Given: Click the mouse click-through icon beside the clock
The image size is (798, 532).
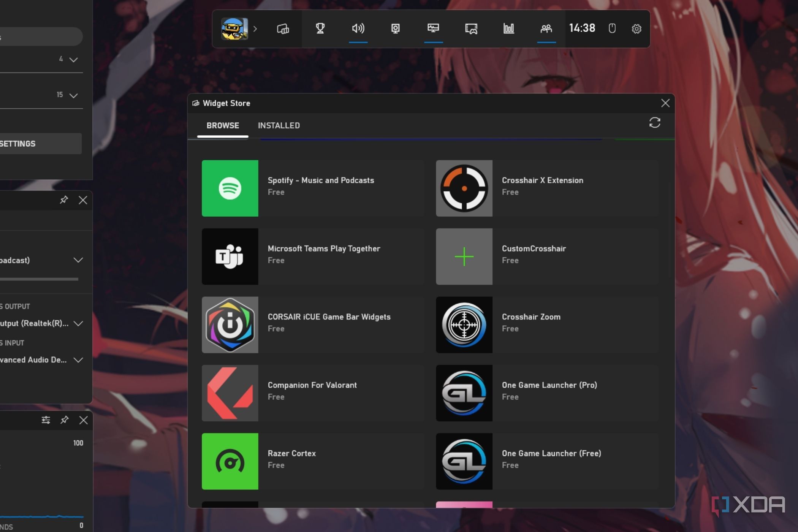Looking at the screenshot, I should pyautogui.click(x=612, y=28).
